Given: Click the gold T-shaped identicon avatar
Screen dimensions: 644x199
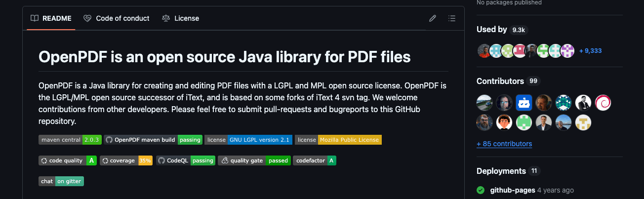Looking at the screenshot, I should (x=583, y=122).
